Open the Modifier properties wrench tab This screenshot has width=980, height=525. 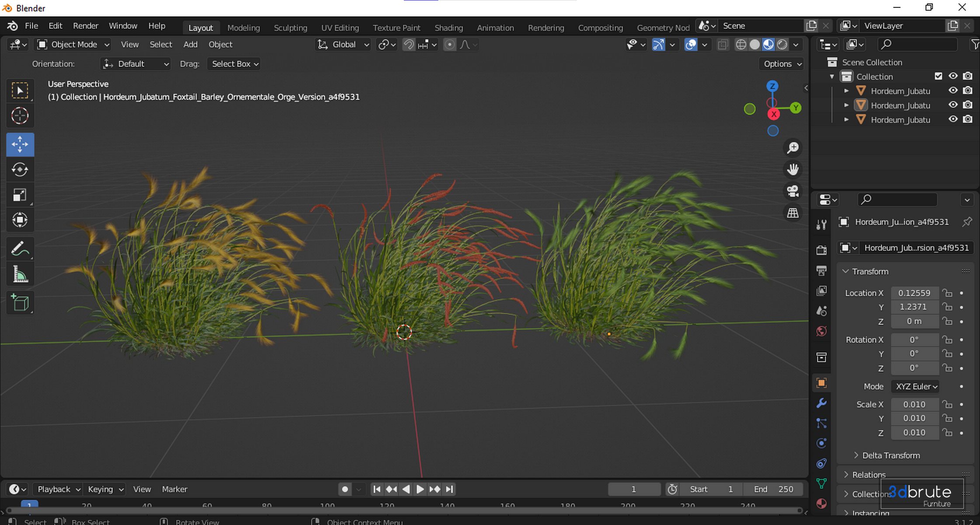(x=821, y=403)
